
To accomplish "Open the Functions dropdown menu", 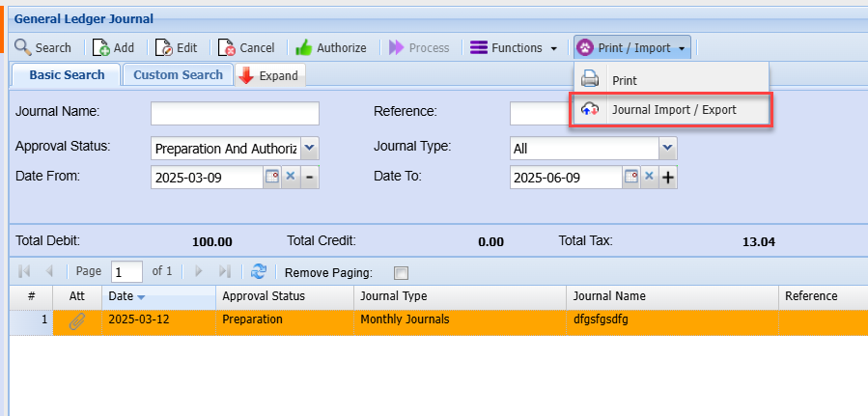I will 514,47.
